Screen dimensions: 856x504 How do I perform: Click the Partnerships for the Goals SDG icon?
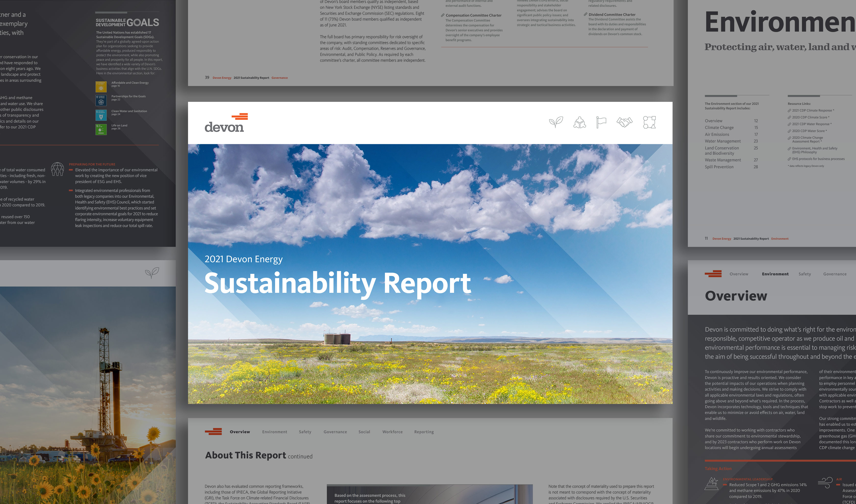click(x=101, y=101)
